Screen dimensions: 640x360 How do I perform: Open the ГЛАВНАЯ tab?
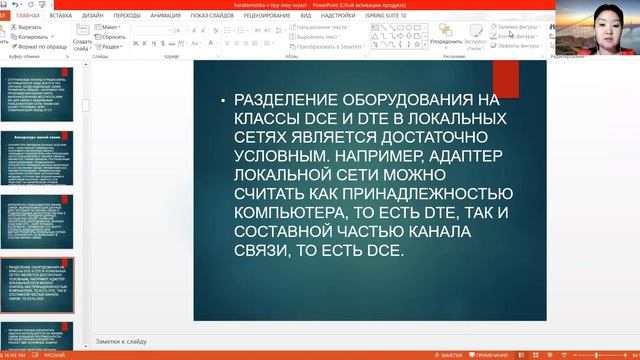[28, 16]
